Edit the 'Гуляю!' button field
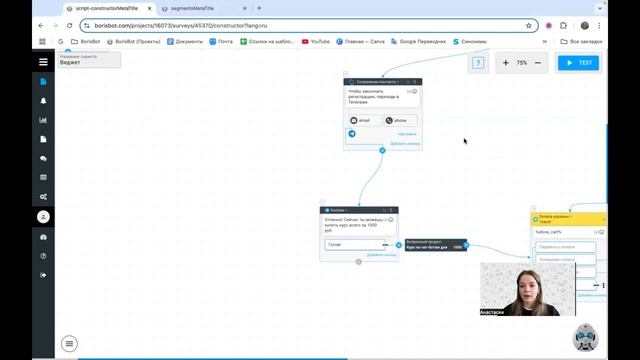 point(355,244)
